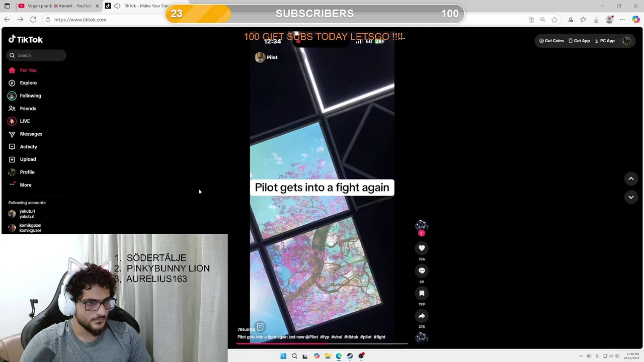Open the browser tab actions menu icon

(7, 6)
